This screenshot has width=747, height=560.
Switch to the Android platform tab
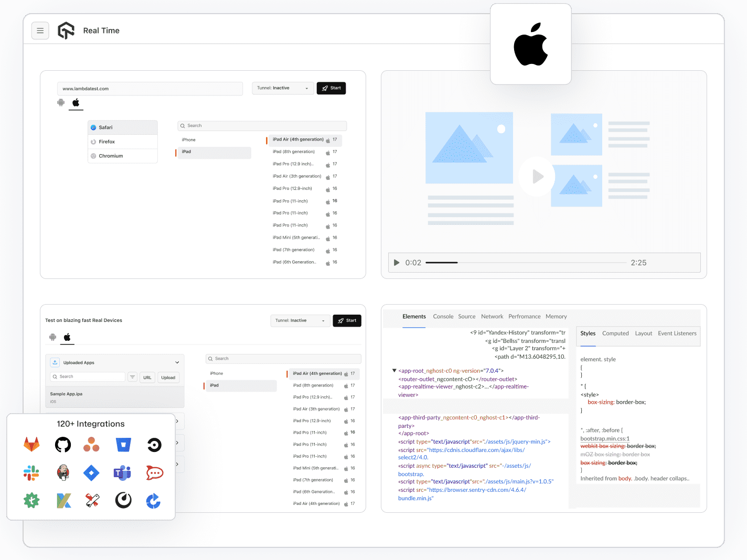61,103
